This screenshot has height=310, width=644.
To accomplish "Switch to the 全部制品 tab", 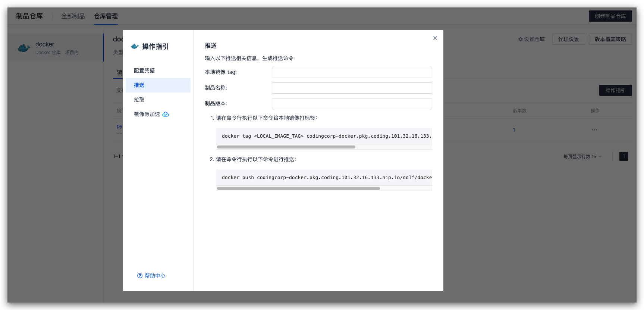I will pyautogui.click(x=73, y=16).
